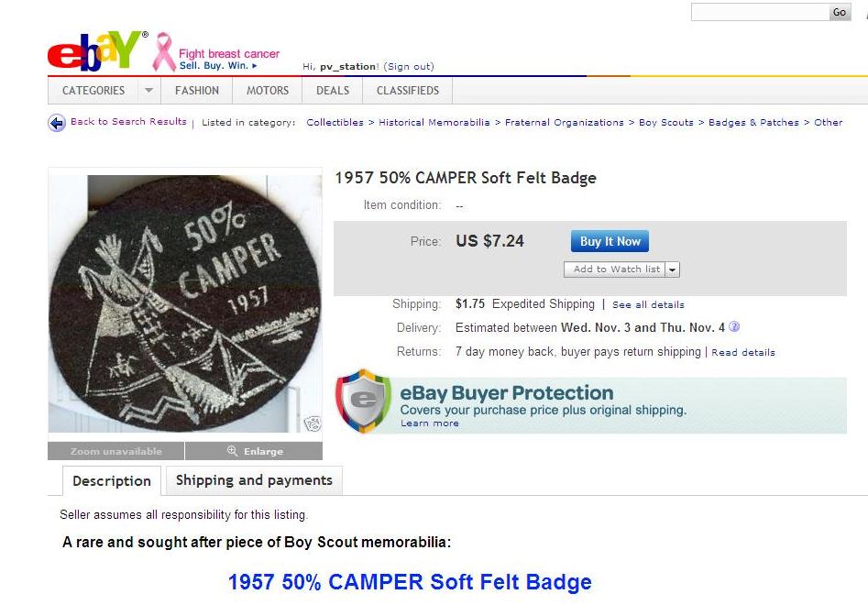The height and width of the screenshot is (605, 868).
Task: Click the 50% Camper badge photo
Action: click(185, 303)
